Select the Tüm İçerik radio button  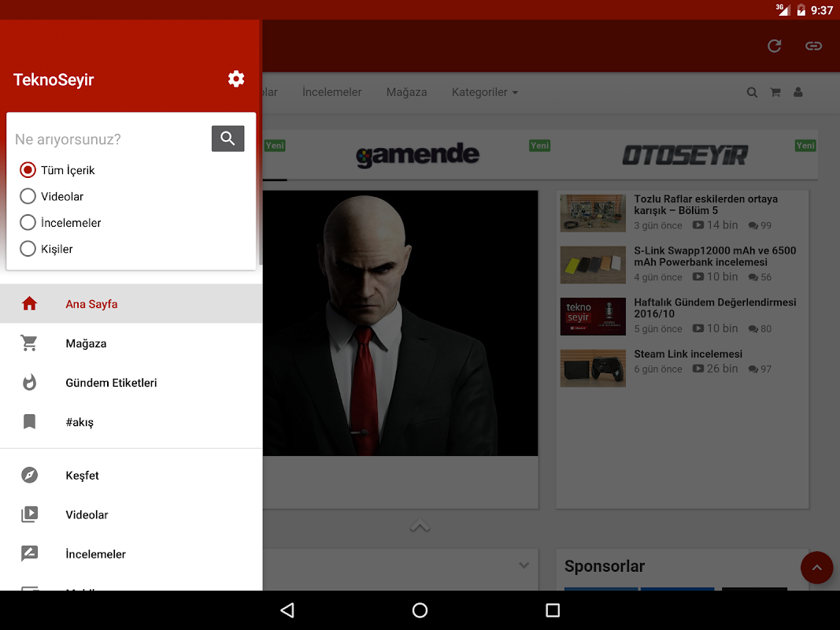(x=28, y=170)
